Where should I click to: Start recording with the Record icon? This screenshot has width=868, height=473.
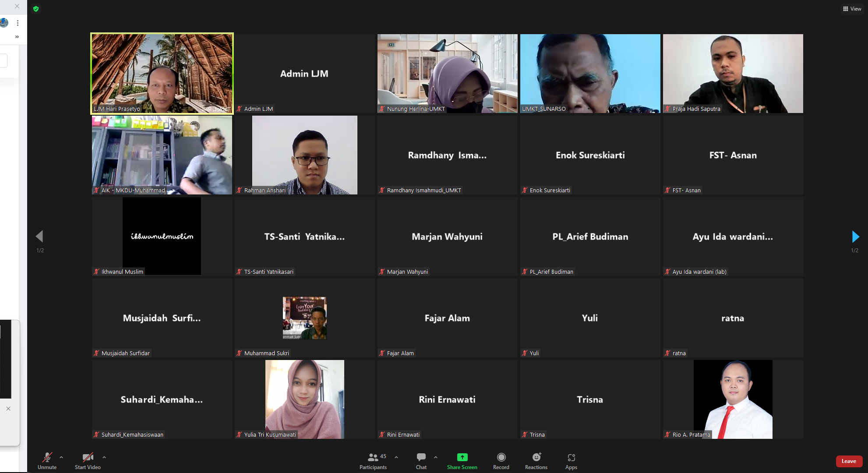click(x=501, y=458)
